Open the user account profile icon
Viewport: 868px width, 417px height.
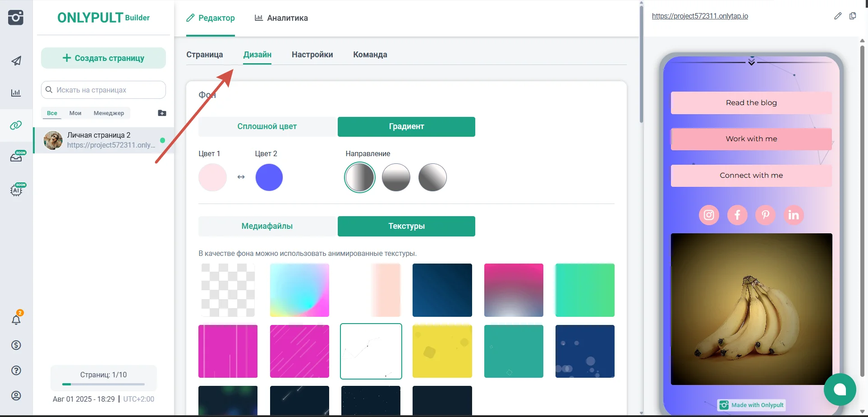16,396
